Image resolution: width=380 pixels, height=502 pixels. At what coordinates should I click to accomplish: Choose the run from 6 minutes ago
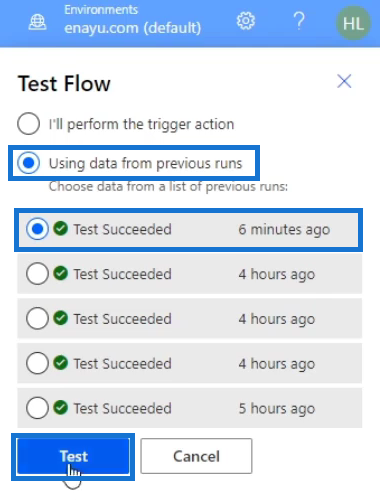(37, 229)
